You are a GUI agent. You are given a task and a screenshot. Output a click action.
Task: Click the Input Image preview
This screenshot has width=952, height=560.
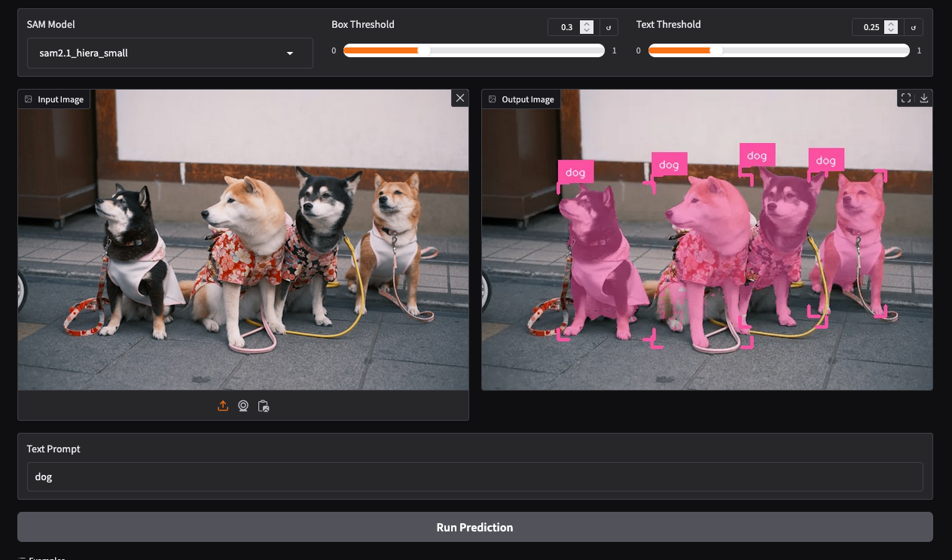243,241
